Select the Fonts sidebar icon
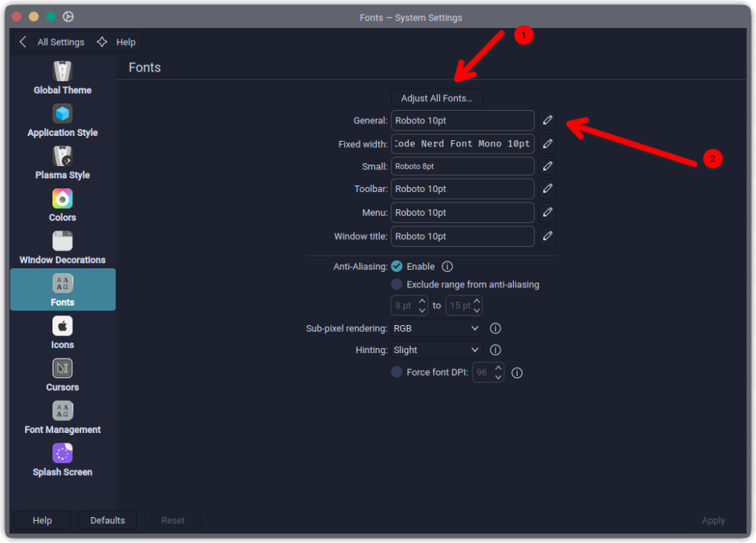Screen dimensions: 756x543 [62, 284]
